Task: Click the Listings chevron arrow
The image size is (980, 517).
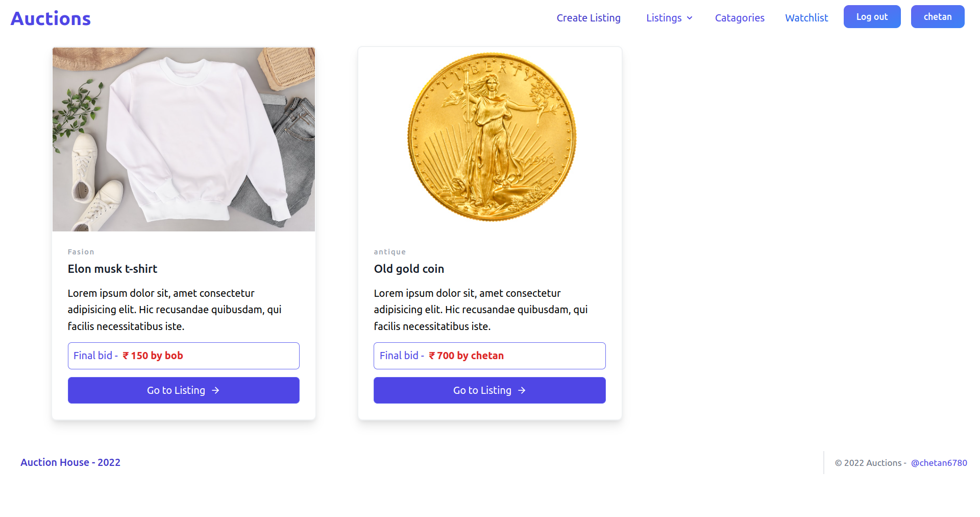Action: (690, 18)
